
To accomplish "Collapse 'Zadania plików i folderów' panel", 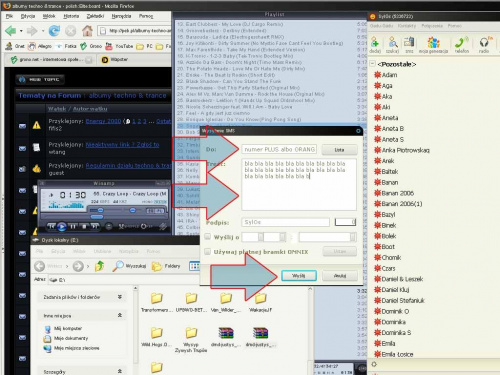I will click(119, 297).
